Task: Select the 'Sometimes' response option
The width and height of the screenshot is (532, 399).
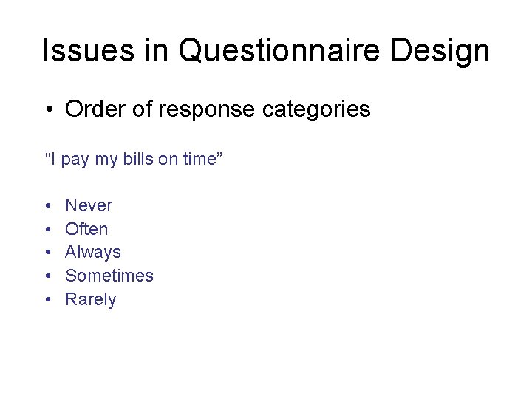Action: [x=109, y=276]
